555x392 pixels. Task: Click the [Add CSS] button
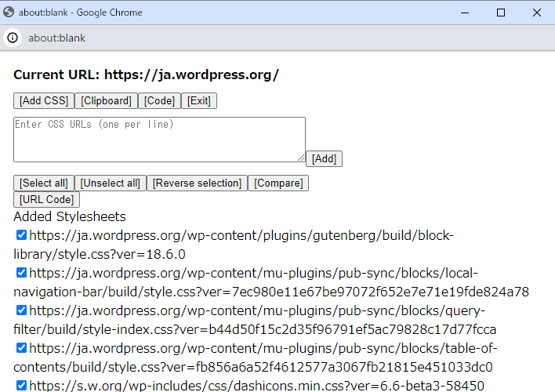click(x=44, y=101)
